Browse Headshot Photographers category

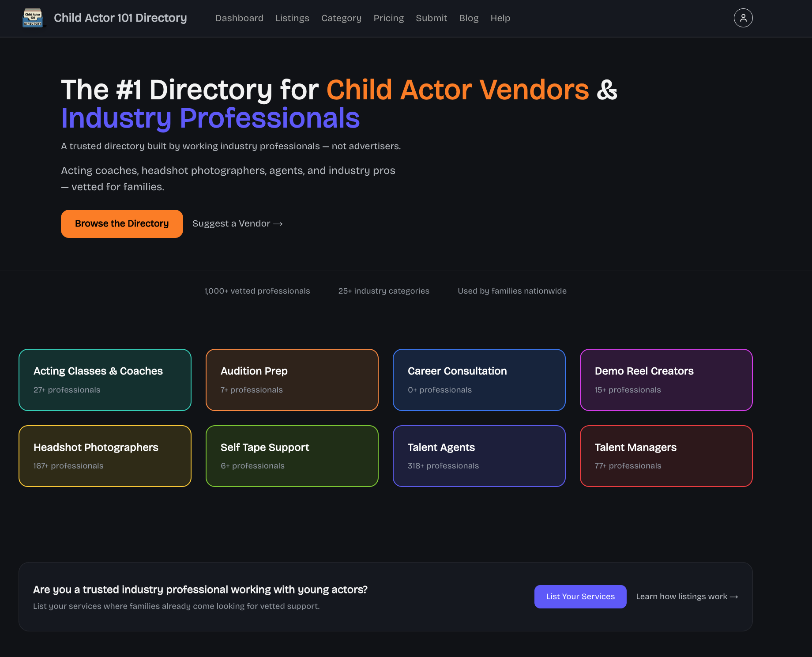click(x=105, y=456)
